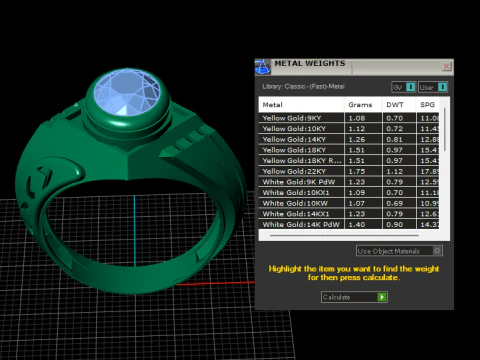
Task: Close the Metal Weights dialog
Action: coord(446,66)
